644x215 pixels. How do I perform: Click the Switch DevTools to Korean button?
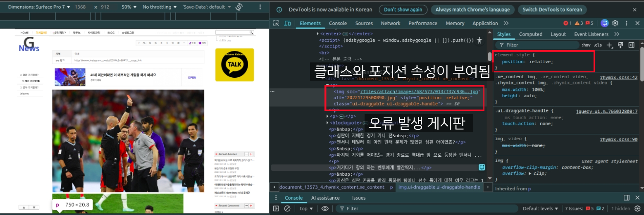(552, 10)
